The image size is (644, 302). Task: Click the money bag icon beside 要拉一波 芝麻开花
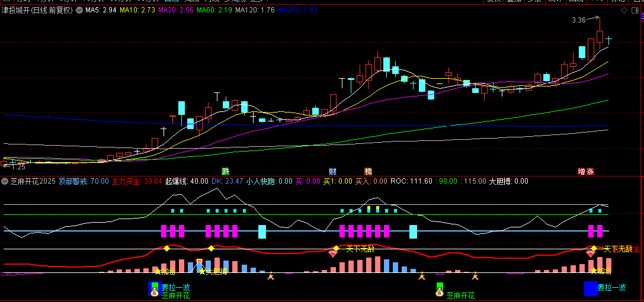click(x=155, y=292)
